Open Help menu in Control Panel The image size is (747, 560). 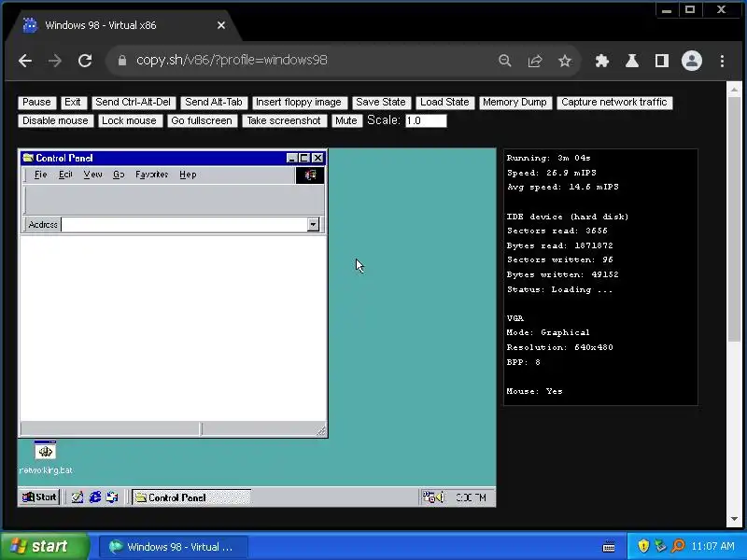pos(188,175)
